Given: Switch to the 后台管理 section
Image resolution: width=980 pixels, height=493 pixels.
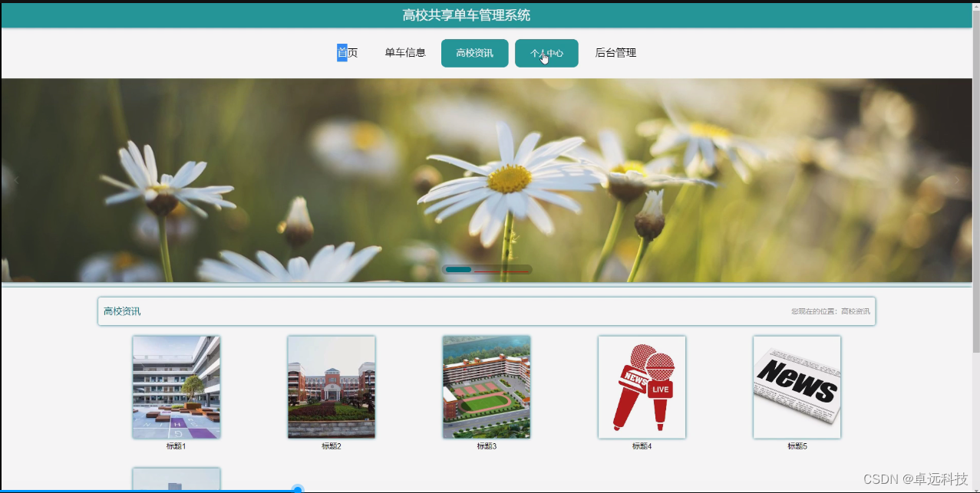Looking at the screenshot, I should 615,52.
